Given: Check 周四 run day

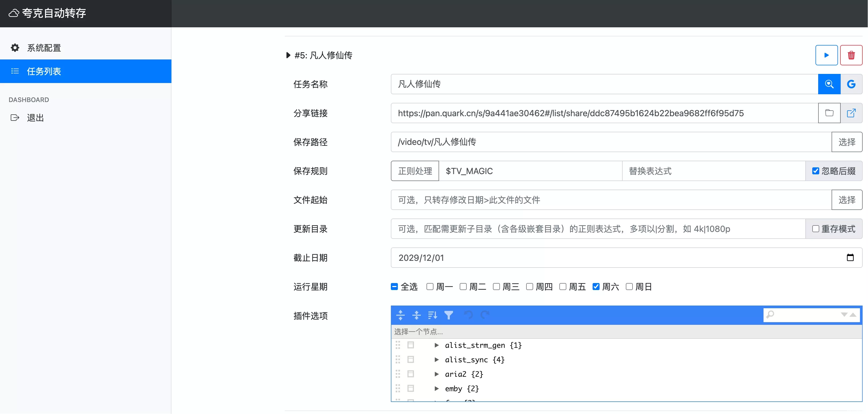Looking at the screenshot, I should [x=529, y=287].
